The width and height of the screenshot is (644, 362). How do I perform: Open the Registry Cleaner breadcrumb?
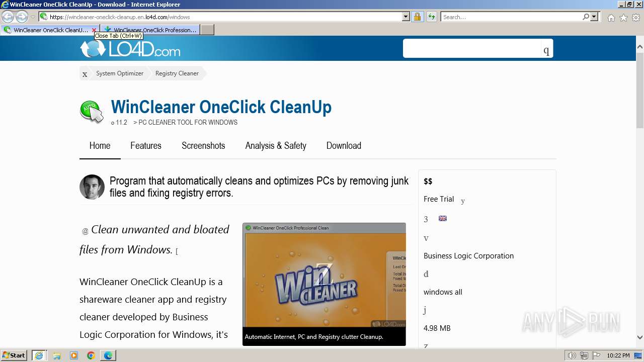177,73
